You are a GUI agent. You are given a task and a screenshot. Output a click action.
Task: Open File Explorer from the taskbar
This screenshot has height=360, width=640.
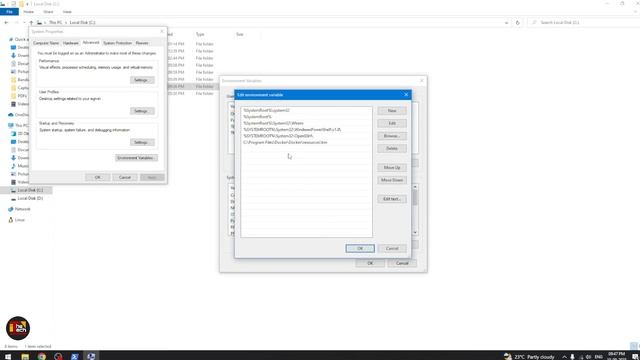coord(25,356)
